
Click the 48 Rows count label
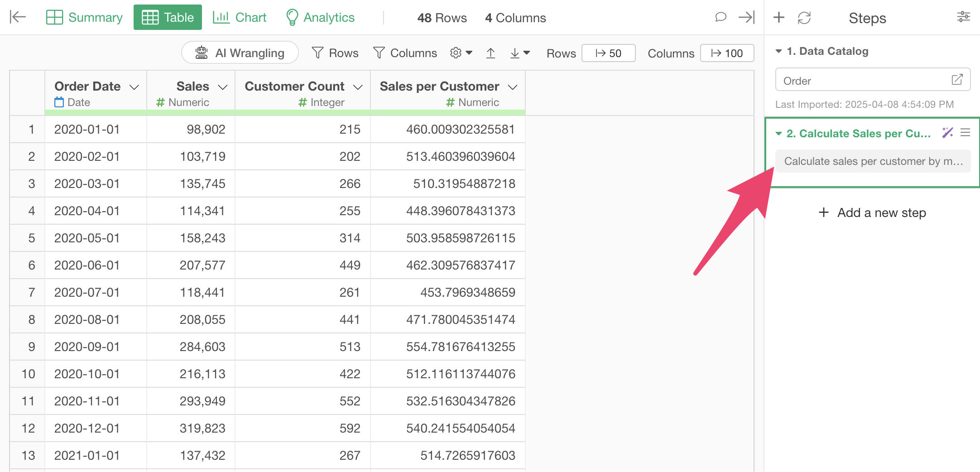point(442,18)
